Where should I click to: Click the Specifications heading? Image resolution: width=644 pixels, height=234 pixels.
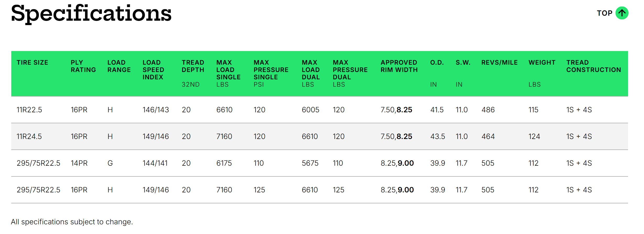[91, 14]
